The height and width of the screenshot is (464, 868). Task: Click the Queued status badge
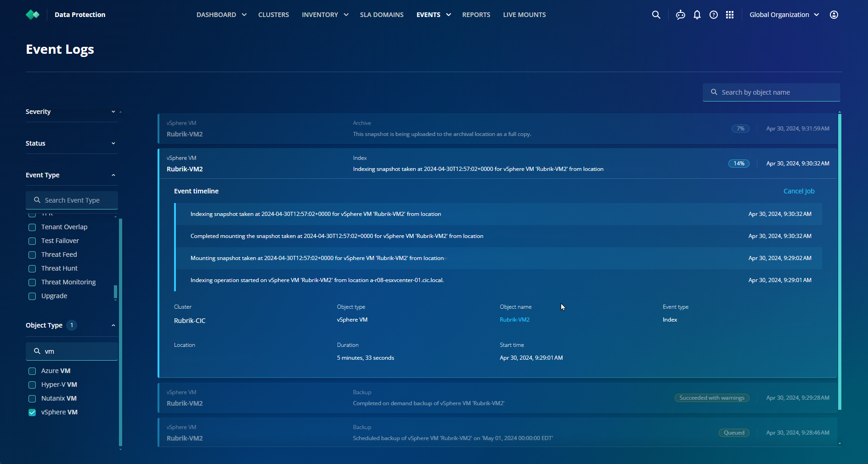pos(734,433)
